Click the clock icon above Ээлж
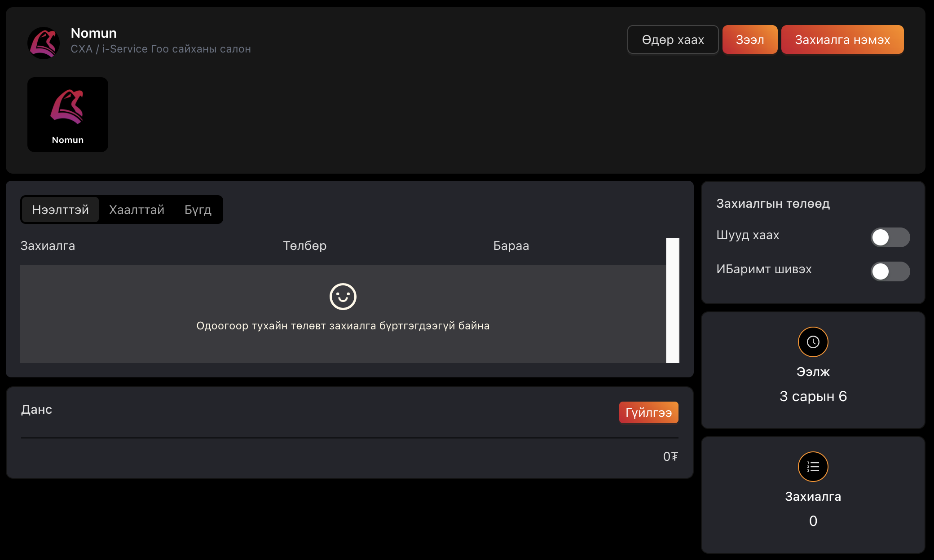 coord(813,342)
